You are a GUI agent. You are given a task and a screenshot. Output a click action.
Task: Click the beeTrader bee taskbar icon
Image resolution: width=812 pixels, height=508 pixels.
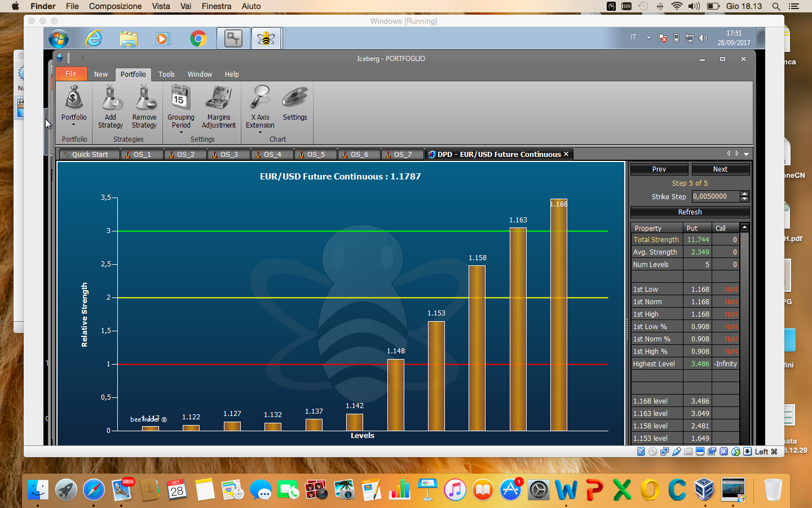coord(266,38)
